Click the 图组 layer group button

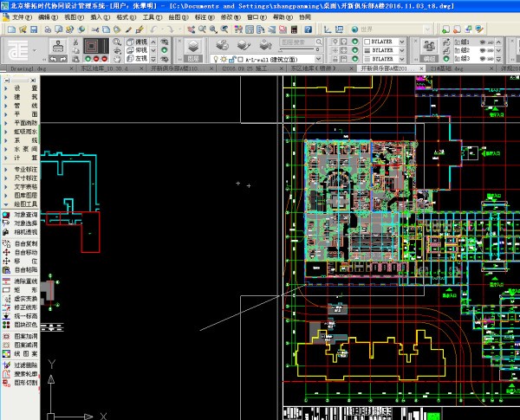coord(193,59)
